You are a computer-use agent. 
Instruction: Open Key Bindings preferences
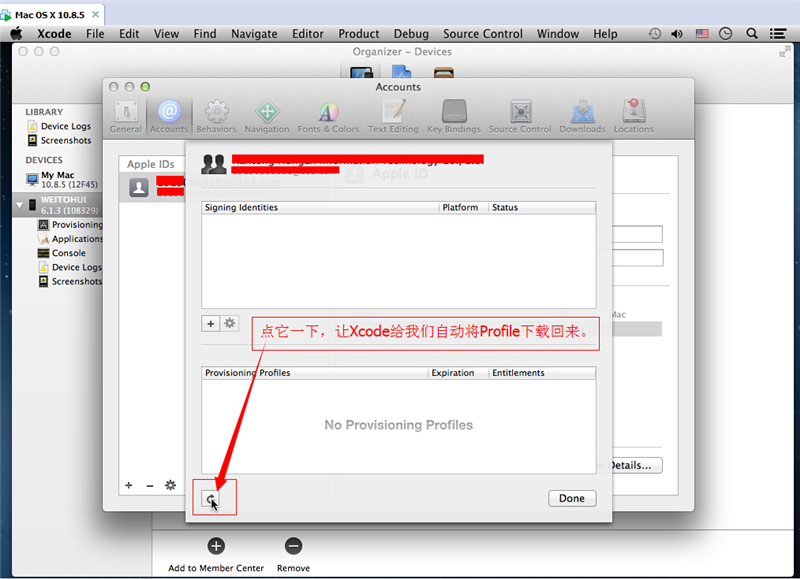[454, 117]
